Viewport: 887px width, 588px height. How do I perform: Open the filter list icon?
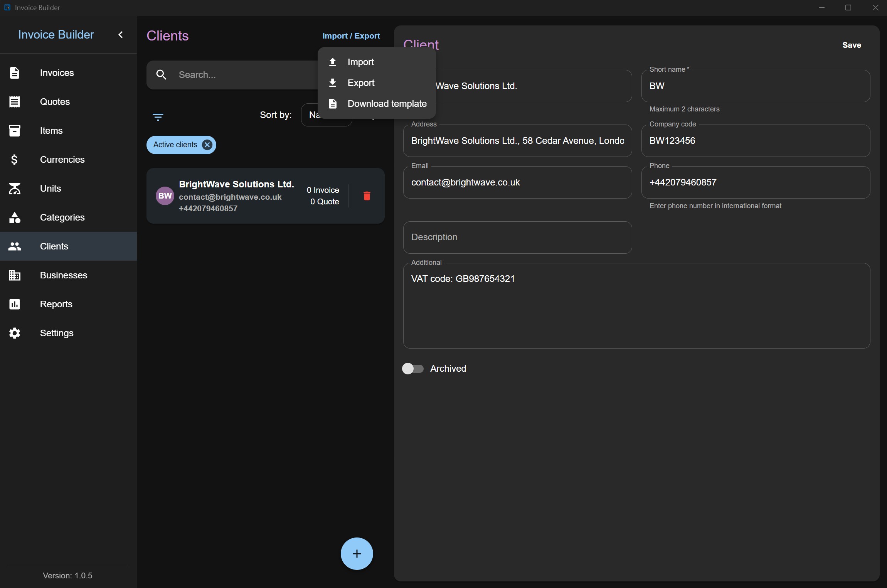tap(158, 117)
